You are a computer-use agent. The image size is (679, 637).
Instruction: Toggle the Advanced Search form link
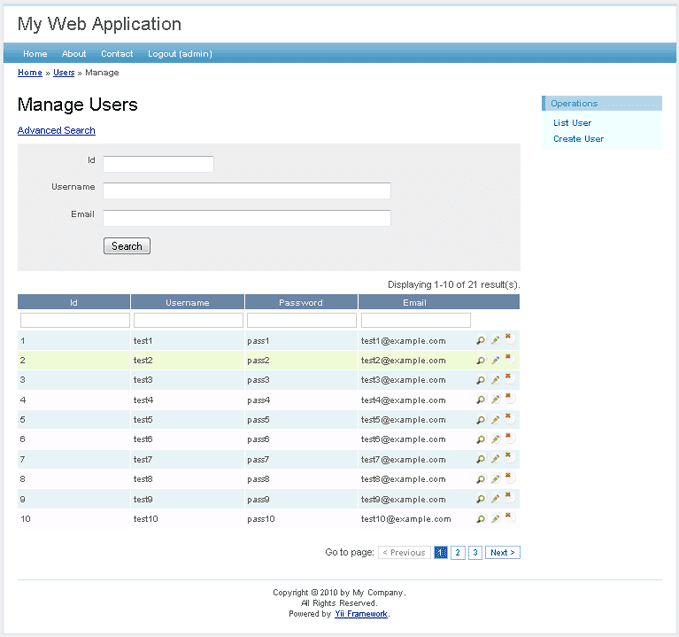[x=56, y=131]
